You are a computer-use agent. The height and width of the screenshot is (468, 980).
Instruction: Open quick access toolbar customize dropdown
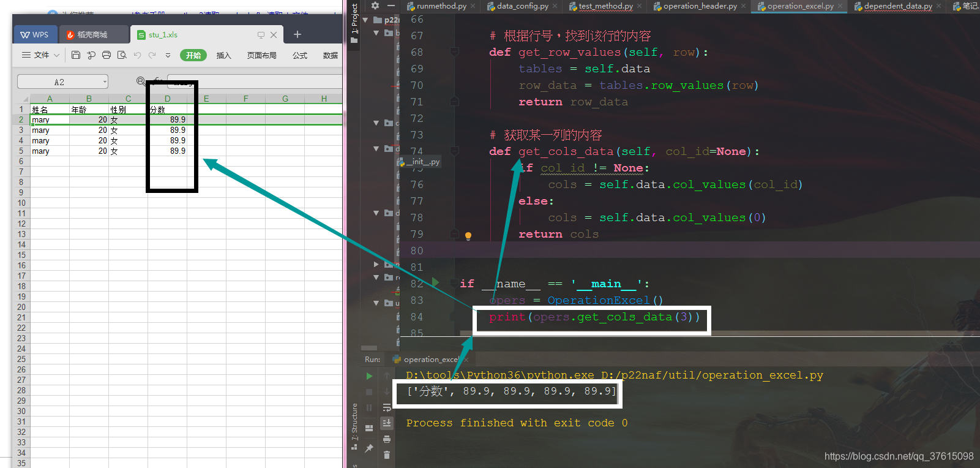(168, 55)
